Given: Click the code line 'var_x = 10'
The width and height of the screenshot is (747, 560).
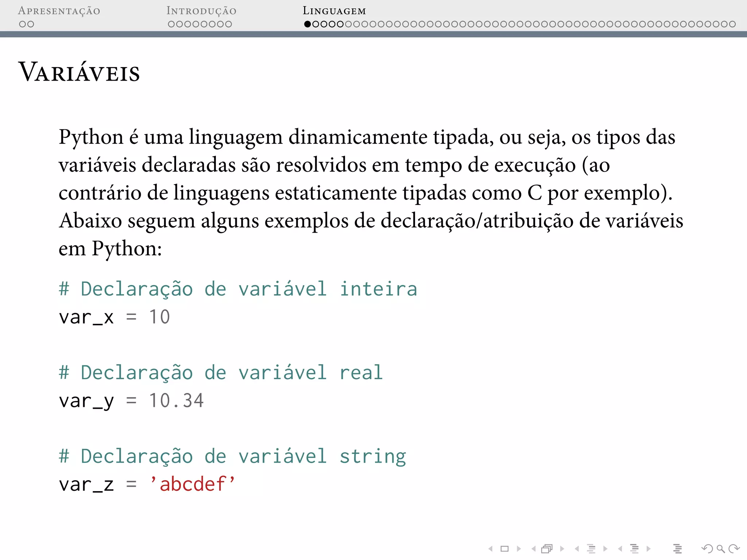Looking at the screenshot, I should pyautogui.click(x=114, y=317).
